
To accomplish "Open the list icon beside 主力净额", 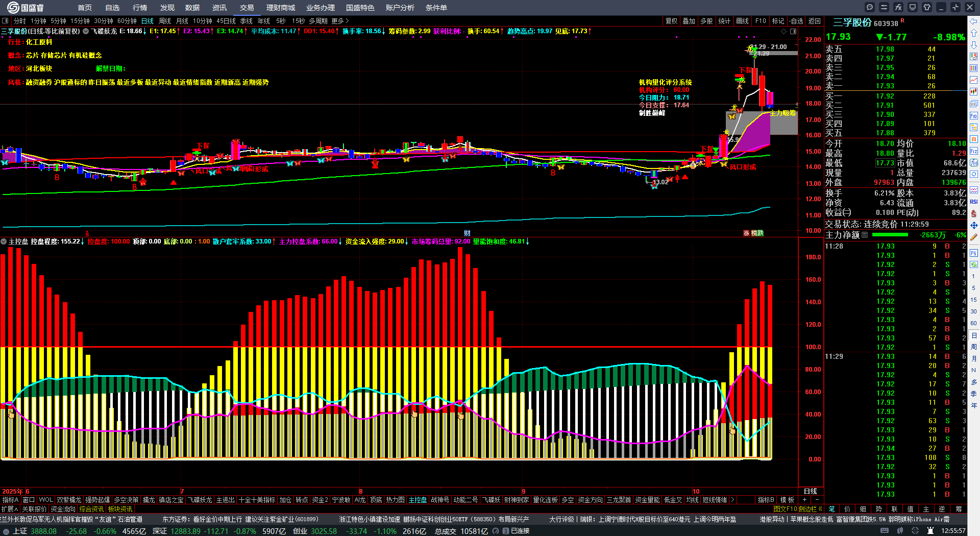I will 865,235.
